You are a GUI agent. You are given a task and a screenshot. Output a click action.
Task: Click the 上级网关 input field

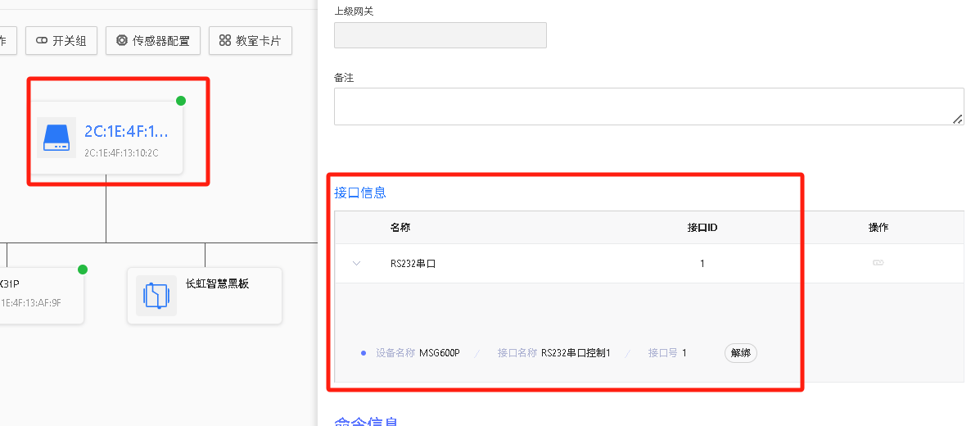click(440, 35)
